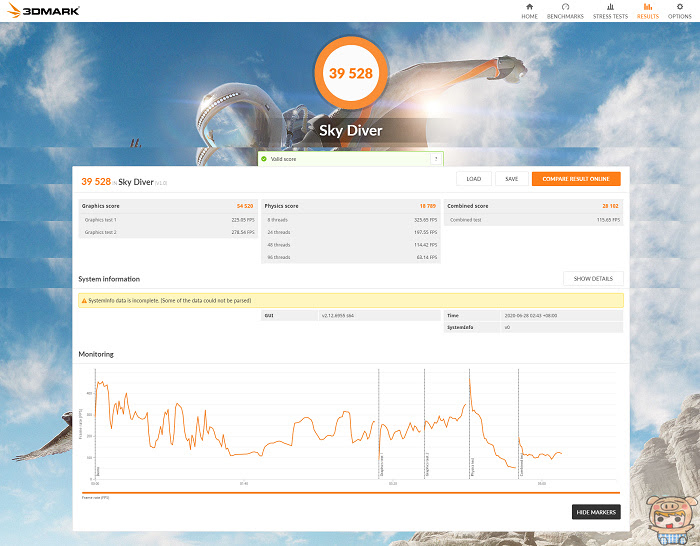Open the Benchmarks gauge icon
Viewport: 700px width, 546px height.
pos(565,7)
